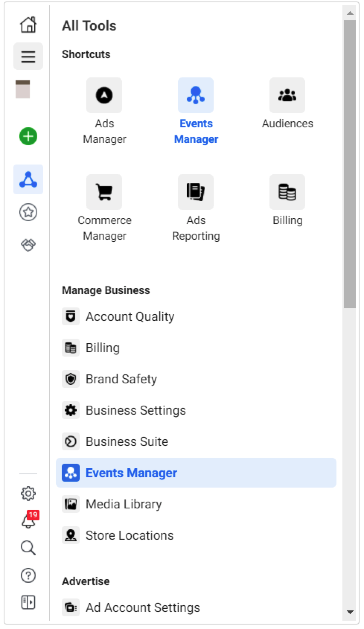364x629 pixels.
Task: Click the Ad Account Settings icon
Action: pyautogui.click(x=71, y=607)
